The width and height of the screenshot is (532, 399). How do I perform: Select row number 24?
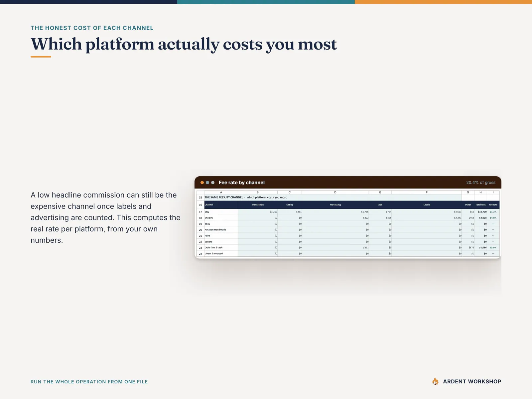click(x=200, y=254)
